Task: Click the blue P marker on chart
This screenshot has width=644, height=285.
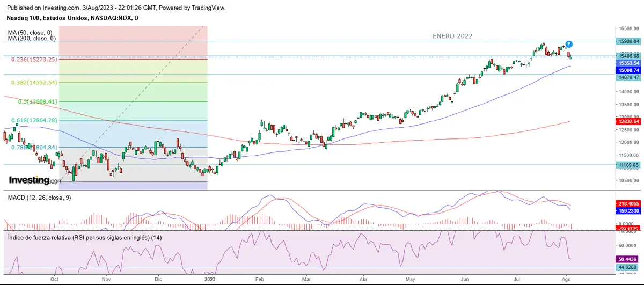Action: click(569, 44)
